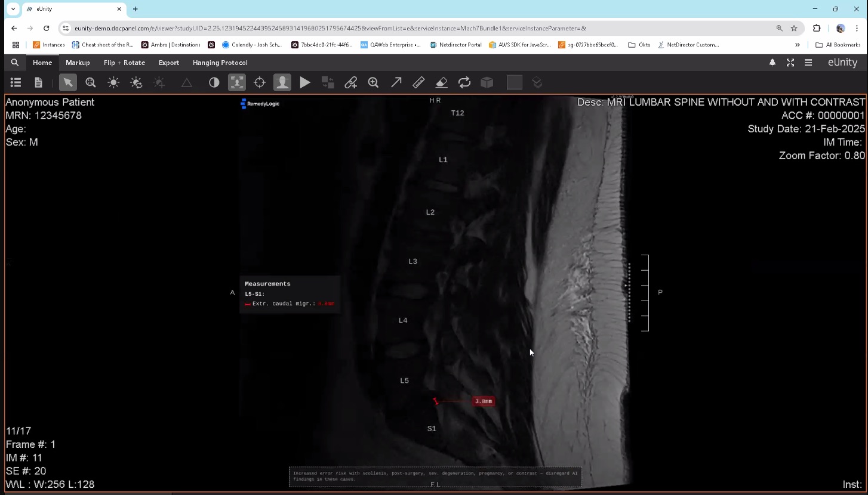Click the dimmed sun-plus enhancement icon
868x495 pixels.
tap(159, 83)
